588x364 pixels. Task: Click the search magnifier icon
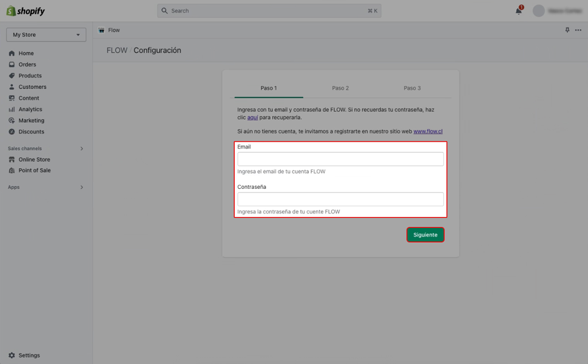click(165, 11)
